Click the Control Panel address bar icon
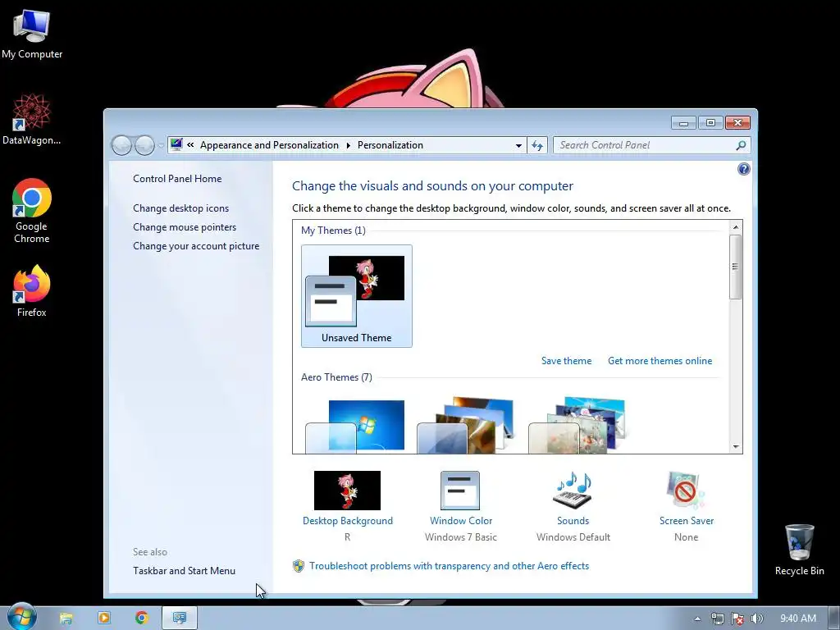The image size is (840, 630). [x=176, y=144]
